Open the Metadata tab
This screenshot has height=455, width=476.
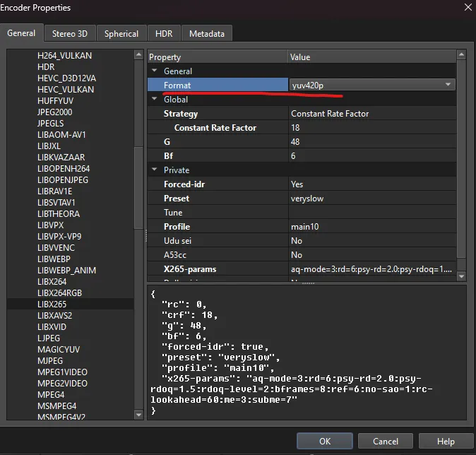[207, 33]
